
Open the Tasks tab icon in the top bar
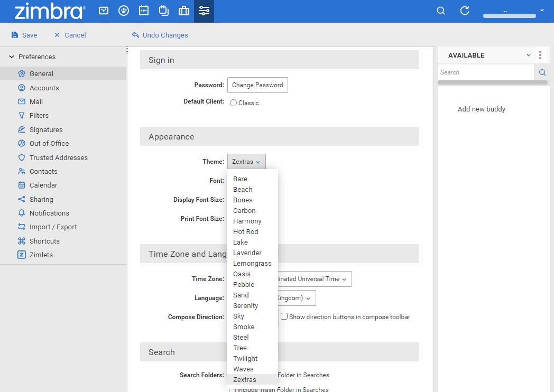[x=163, y=11]
